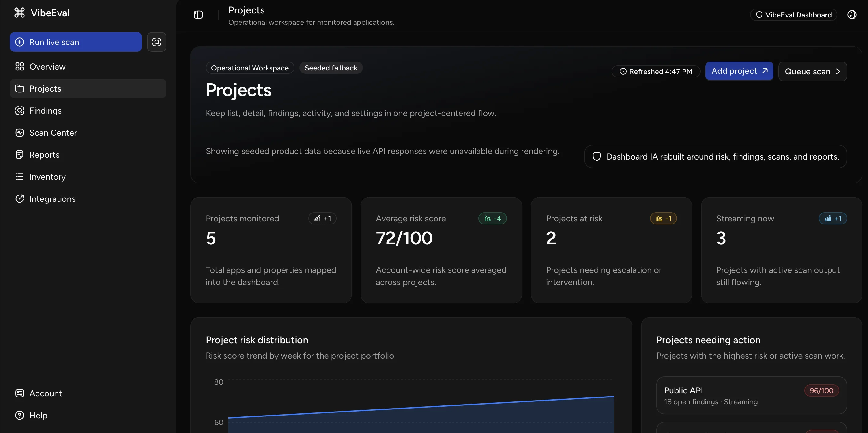Select the Findings target icon in sidebar
868x433 pixels.
[x=20, y=111]
